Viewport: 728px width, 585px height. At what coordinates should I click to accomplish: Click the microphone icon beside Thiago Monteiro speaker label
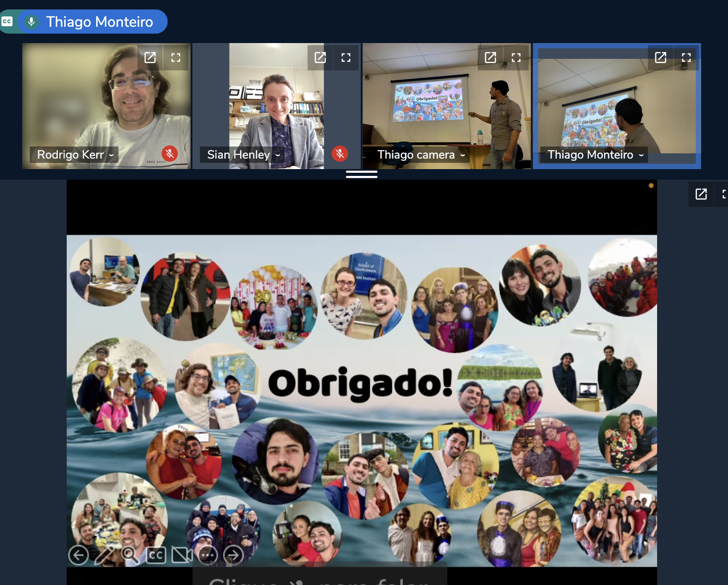(32, 22)
